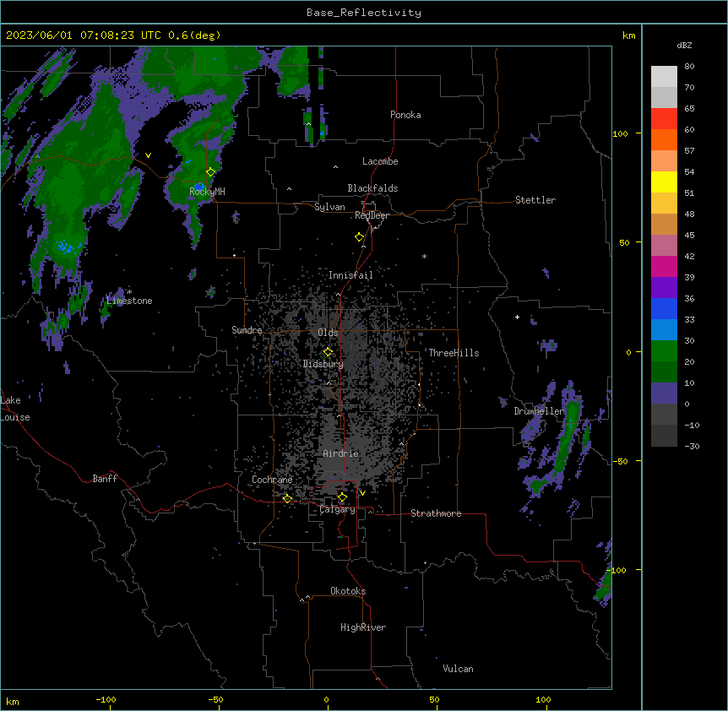
Task: Click the Limestone label
Action: click(129, 301)
